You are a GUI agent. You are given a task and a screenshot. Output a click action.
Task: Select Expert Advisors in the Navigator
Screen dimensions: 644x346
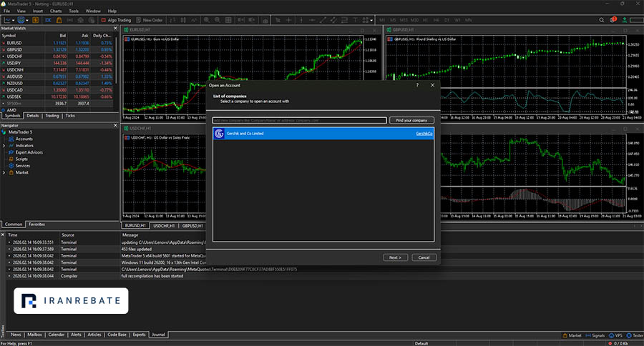point(29,152)
